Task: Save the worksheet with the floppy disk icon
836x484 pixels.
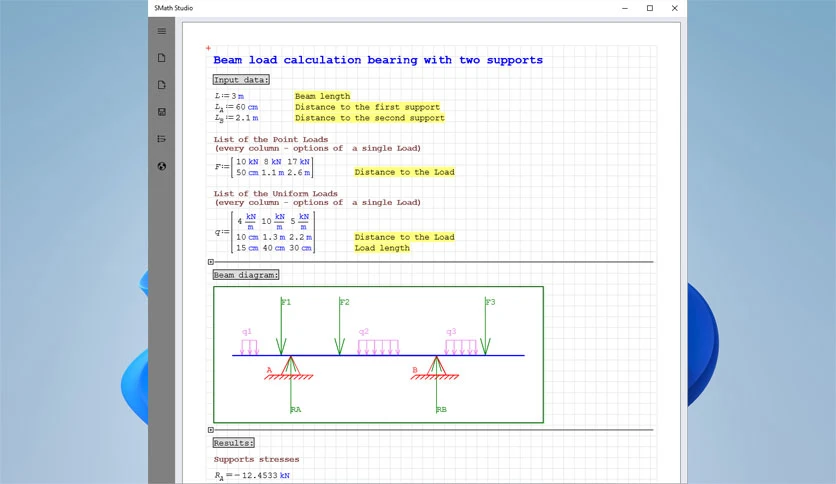Action: click(162, 112)
